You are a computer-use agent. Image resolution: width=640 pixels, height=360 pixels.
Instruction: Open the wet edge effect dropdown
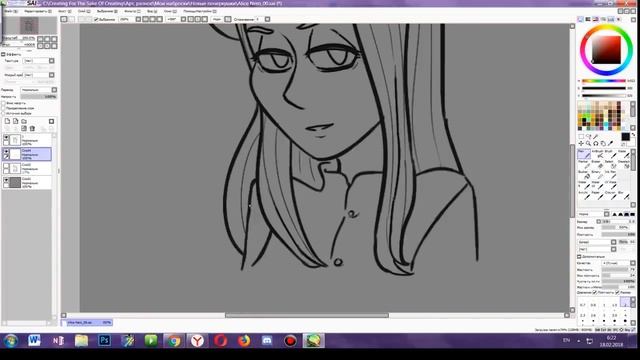[39, 75]
